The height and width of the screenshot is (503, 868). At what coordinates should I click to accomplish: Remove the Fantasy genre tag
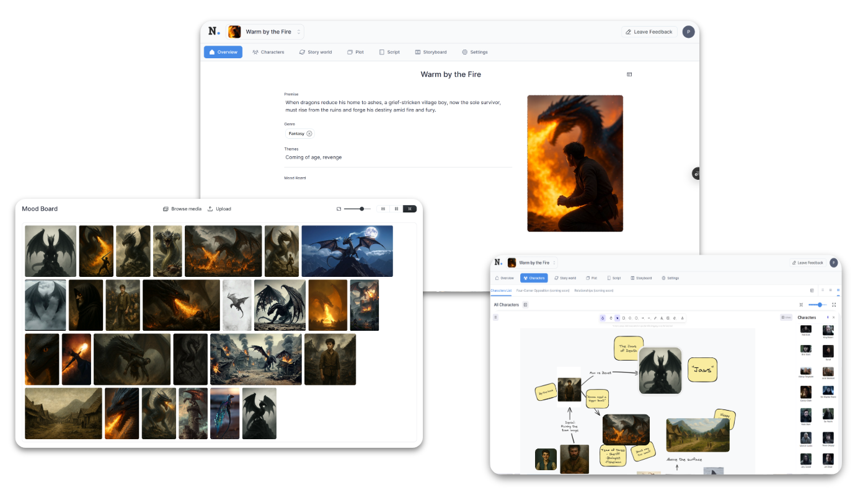click(309, 133)
